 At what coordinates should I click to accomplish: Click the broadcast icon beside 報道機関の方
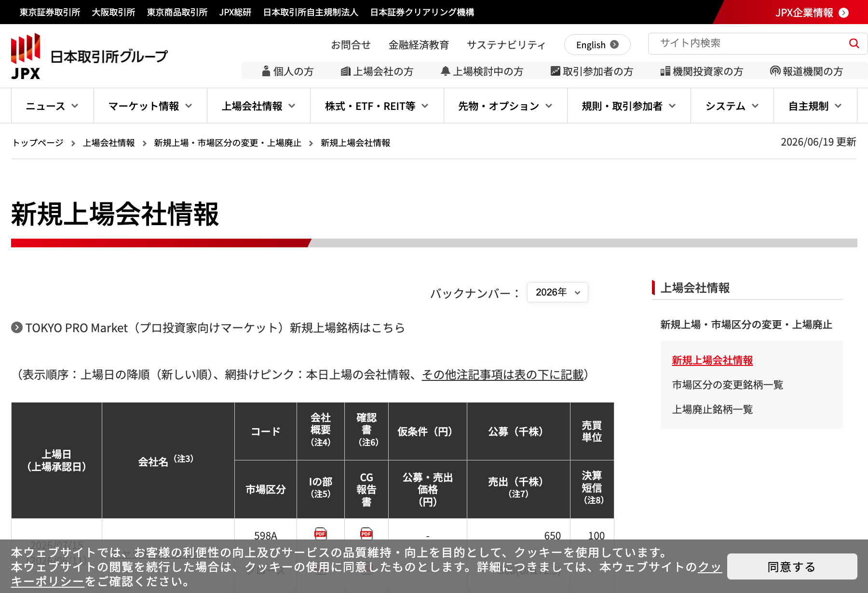[x=775, y=71]
